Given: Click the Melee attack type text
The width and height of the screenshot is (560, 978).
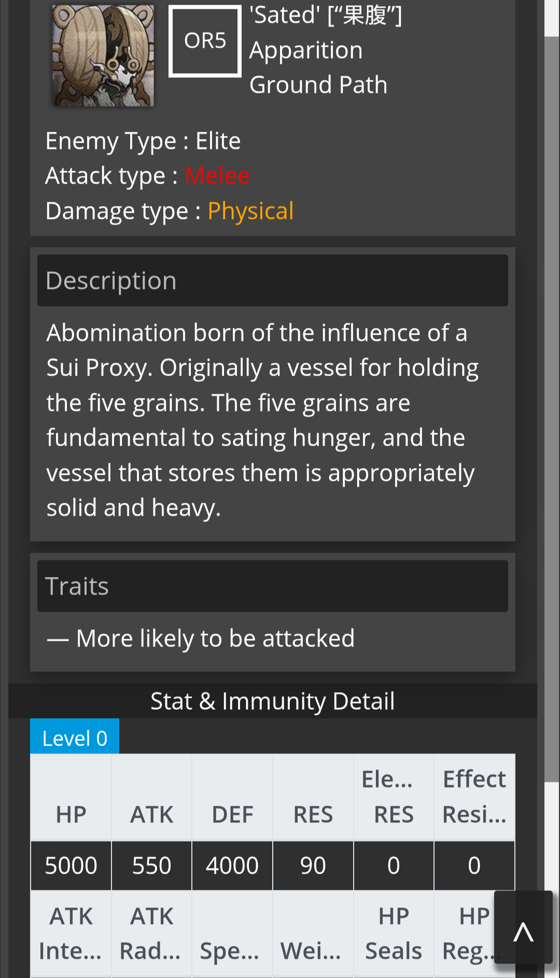Looking at the screenshot, I should (x=217, y=176).
